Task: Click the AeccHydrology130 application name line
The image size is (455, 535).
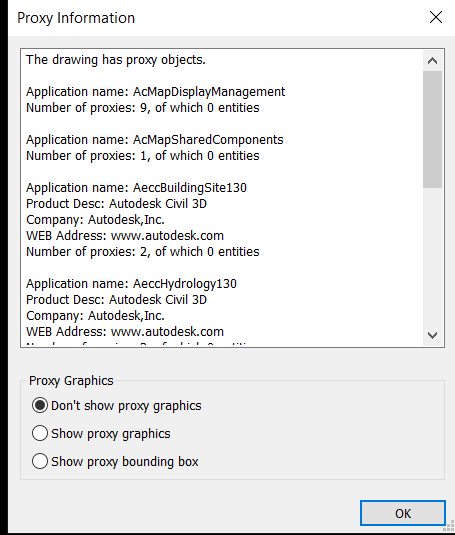Action: point(131,284)
